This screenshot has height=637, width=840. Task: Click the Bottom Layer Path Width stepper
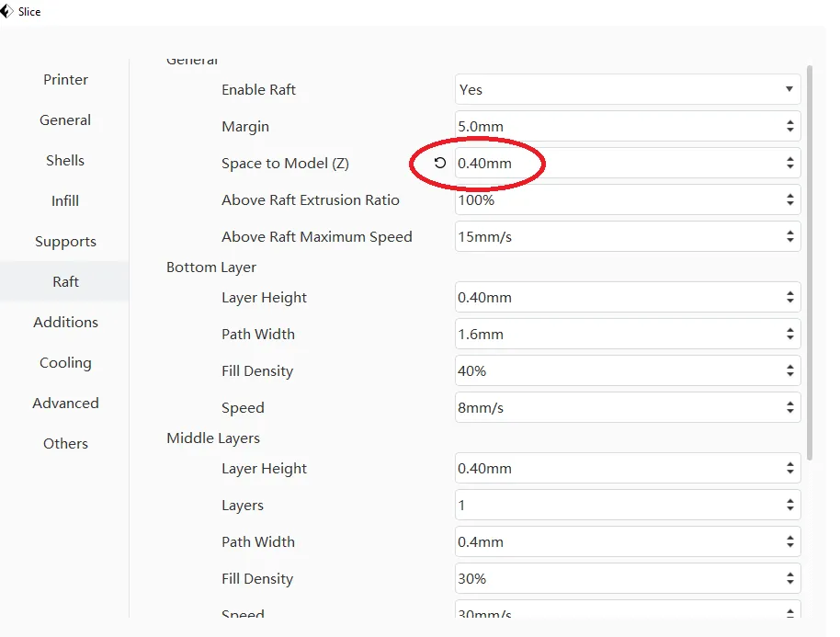click(x=790, y=335)
